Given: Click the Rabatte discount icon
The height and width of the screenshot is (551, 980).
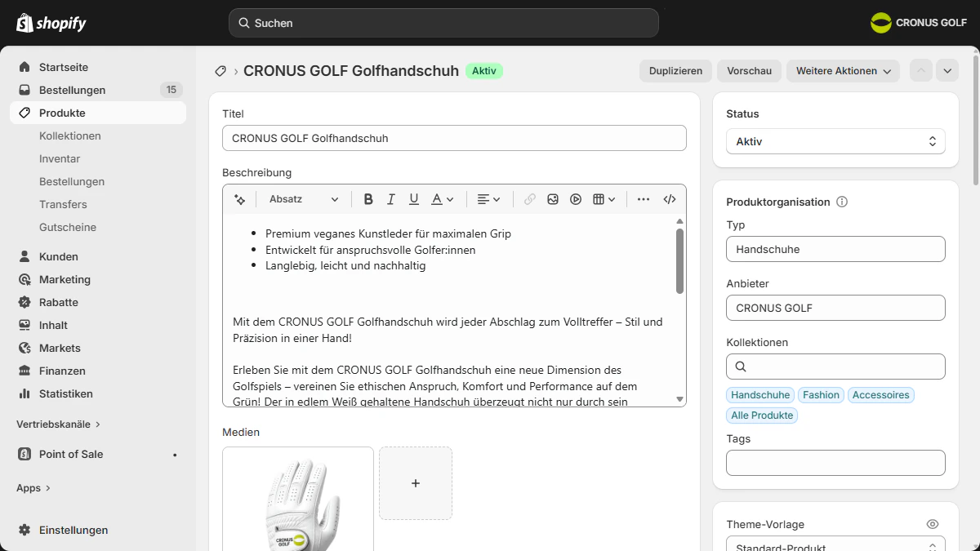Looking at the screenshot, I should coord(24,302).
